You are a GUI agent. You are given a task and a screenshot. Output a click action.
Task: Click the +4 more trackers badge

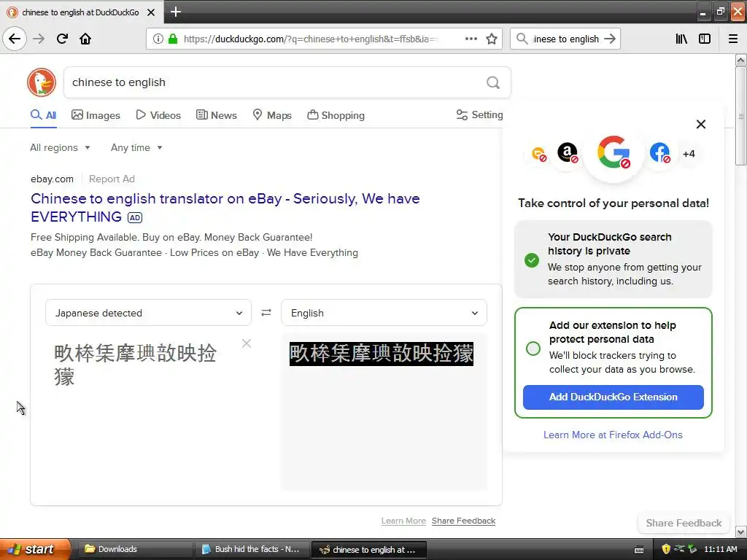coord(689,153)
